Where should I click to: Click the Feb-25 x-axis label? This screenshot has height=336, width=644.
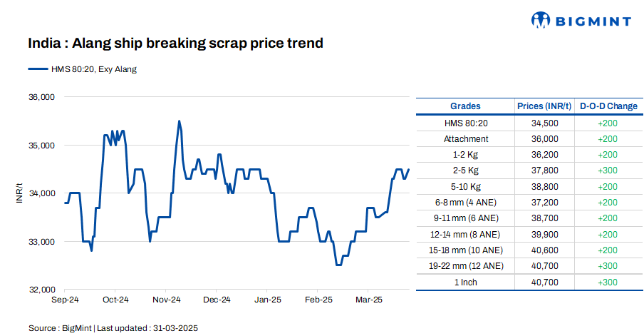point(318,300)
